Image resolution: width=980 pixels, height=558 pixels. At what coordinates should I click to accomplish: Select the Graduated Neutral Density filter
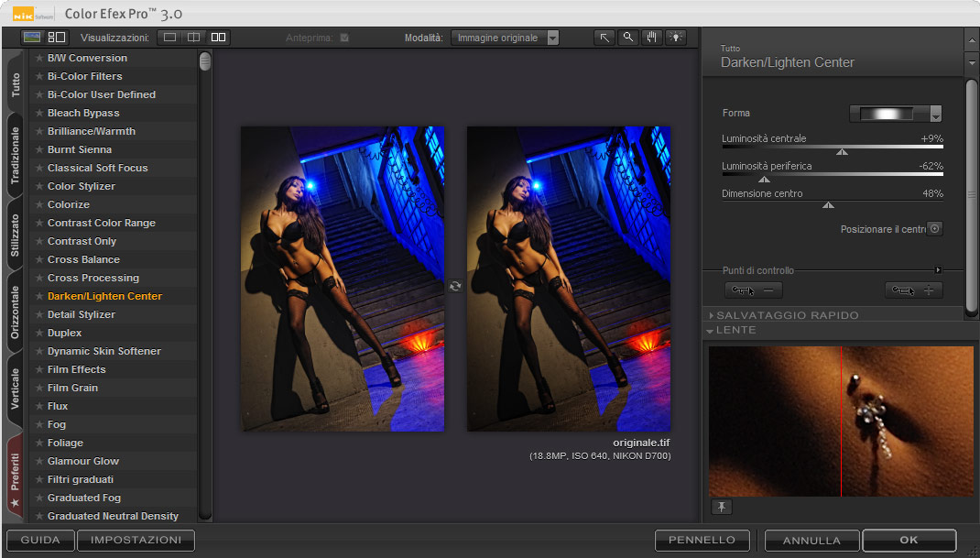tap(113, 516)
